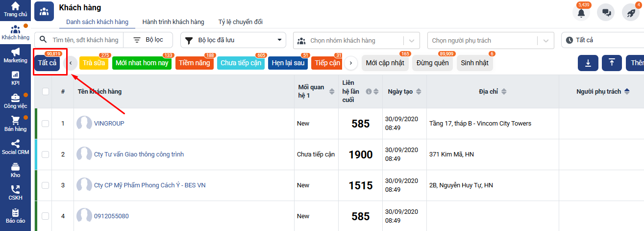
Task: Open Bán hàng module in sidebar
Action: click(15, 124)
